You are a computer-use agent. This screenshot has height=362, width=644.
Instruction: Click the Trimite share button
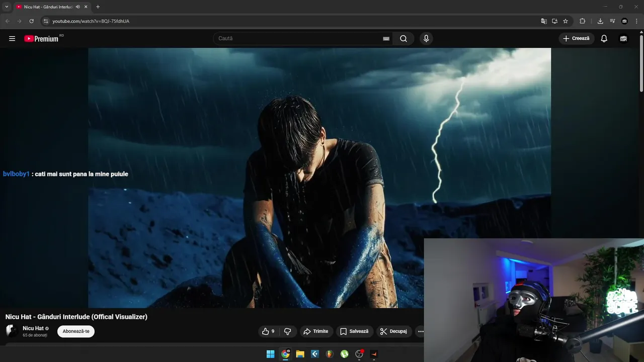[x=316, y=331]
